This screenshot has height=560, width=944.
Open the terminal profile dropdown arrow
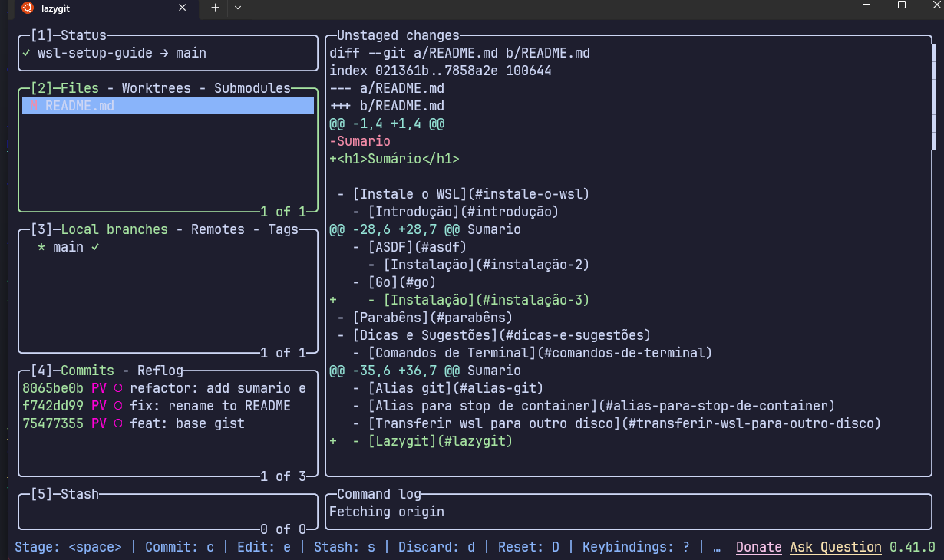pyautogui.click(x=237, y=8)
